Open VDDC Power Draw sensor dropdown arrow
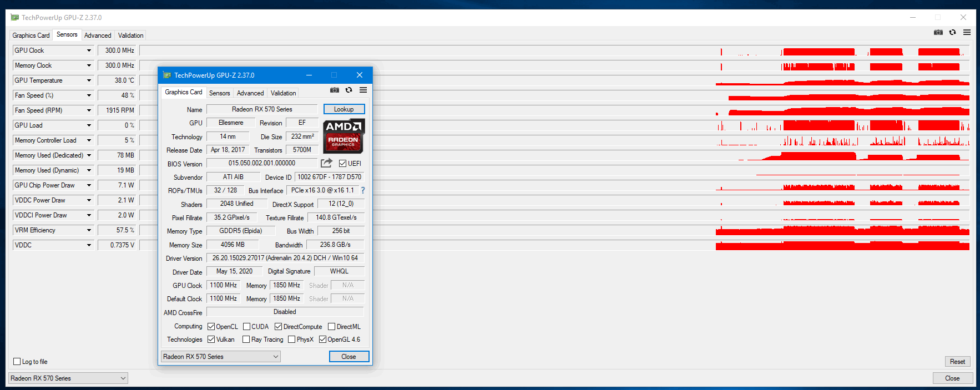The height and width of the screenshot is (390, 980). pos(89,200)
